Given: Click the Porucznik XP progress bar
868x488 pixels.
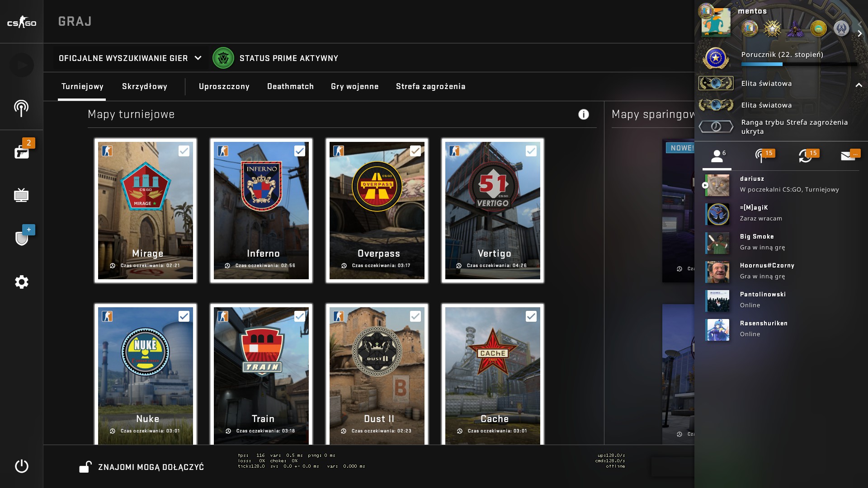Looking at the screenshot, I should click(x=799, y=64).
